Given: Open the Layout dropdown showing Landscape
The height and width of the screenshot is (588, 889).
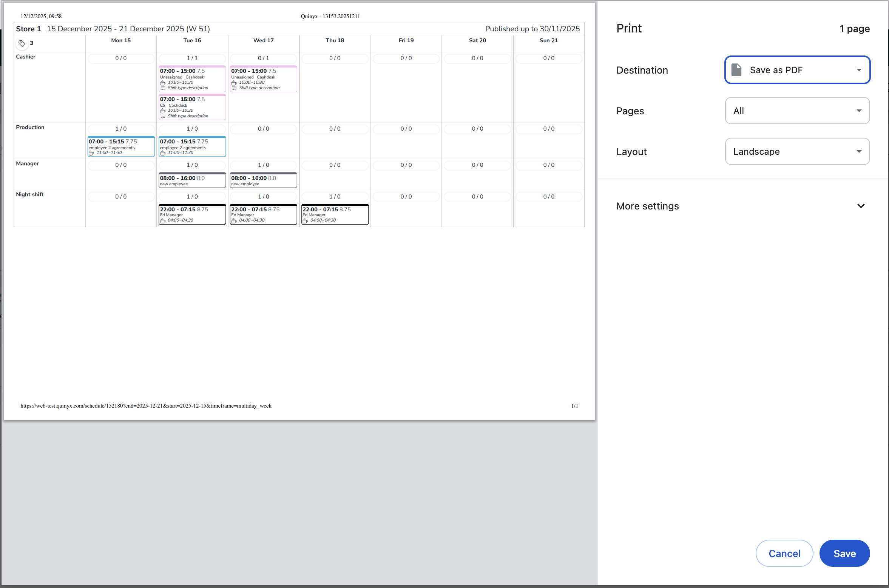Looking at the screenshot, I should click(797, 152).
